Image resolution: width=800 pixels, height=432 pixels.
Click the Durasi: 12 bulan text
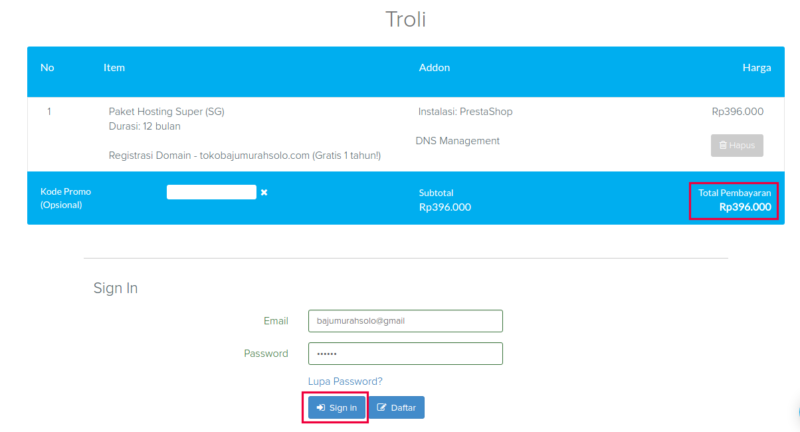tap(144, 126)
